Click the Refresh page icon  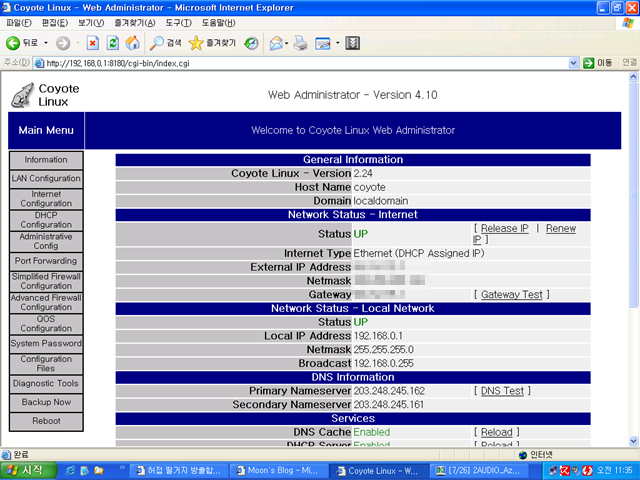[x=113, y=43]
